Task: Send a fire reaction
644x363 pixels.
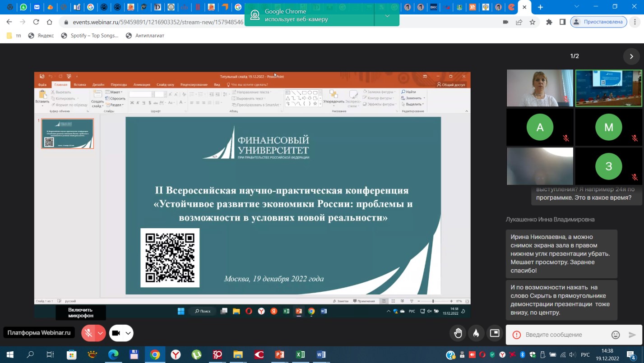Action: 476,333
